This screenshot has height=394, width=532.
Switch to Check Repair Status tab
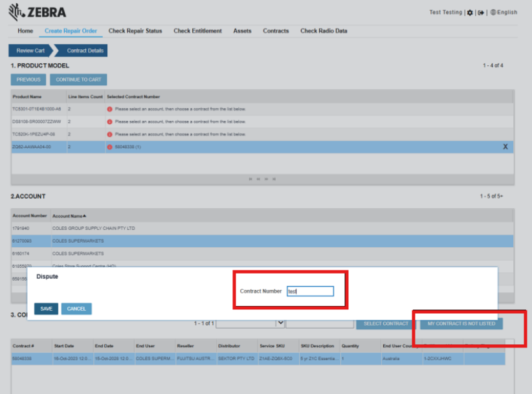click(135, 31)
